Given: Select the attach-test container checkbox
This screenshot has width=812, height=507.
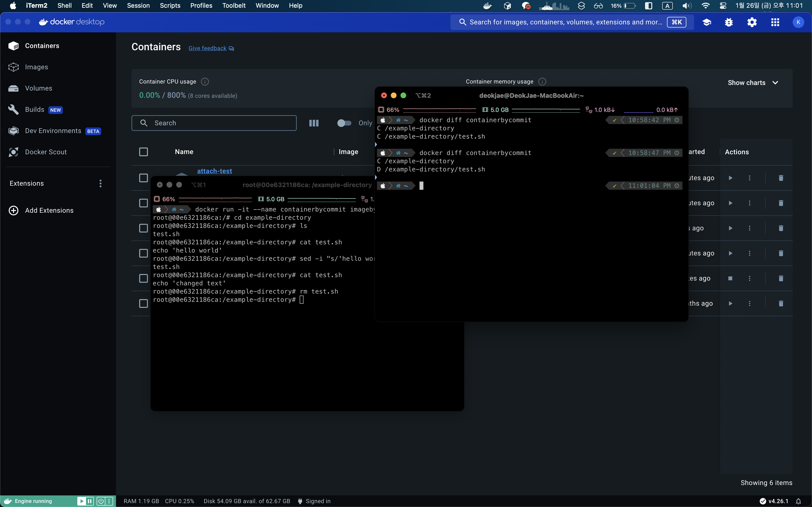Looking at the screenshot, I should (x=143, y=178).
